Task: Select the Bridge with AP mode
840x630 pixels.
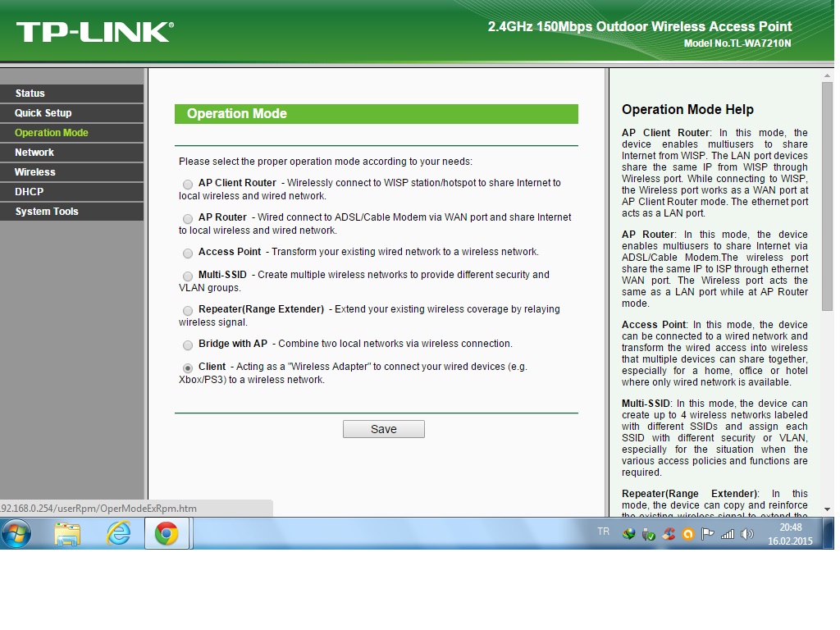Action: 188,345
